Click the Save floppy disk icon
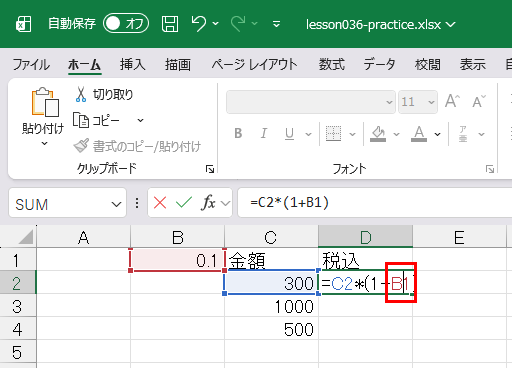The image size is (512, 368). (x=170, y=24)
